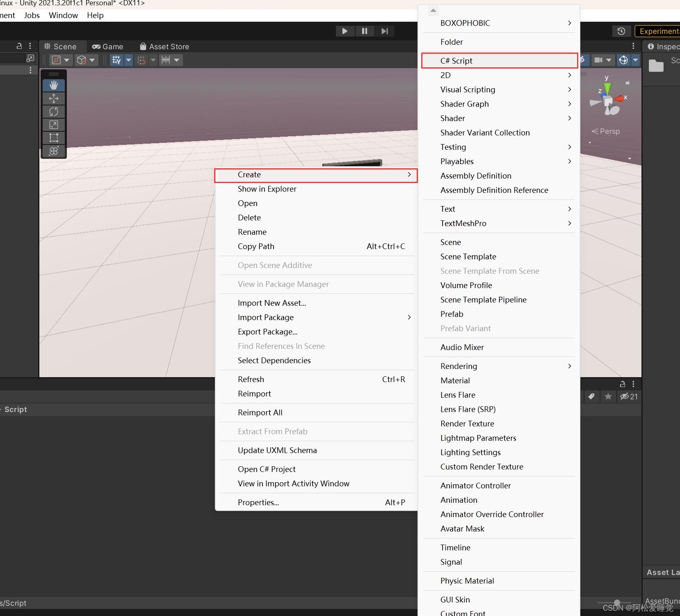Click the global/local handle rotation icon
This screenshot has width=680, height=616.
pyautogui.click(x=82, y=60)
